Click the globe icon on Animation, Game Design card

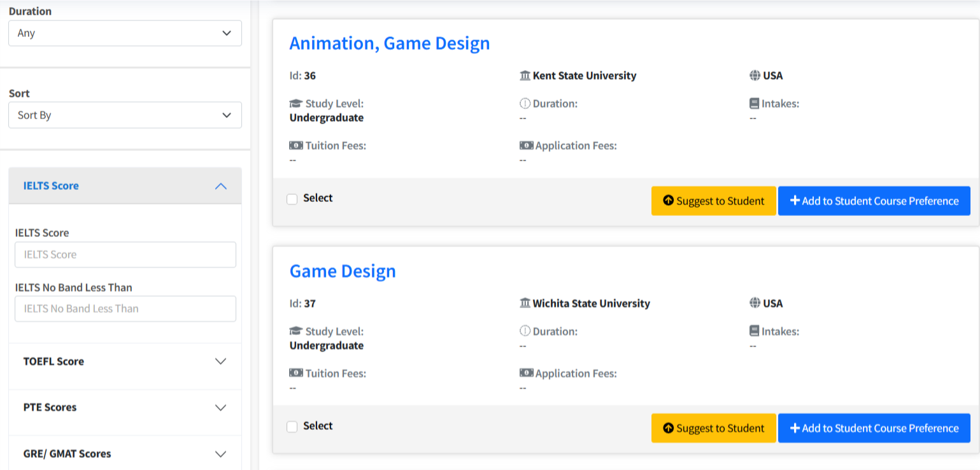click(x=755, y=76)
